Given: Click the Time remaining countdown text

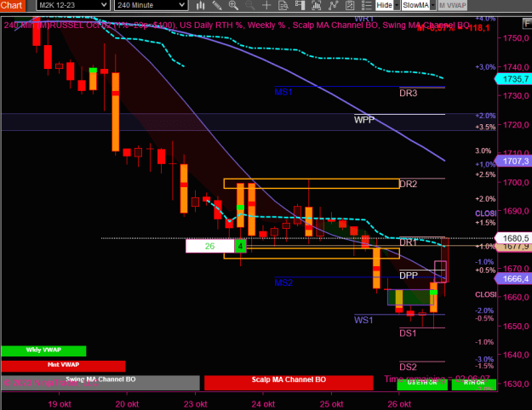Looking at the screenshot, I should coord(437,379).
